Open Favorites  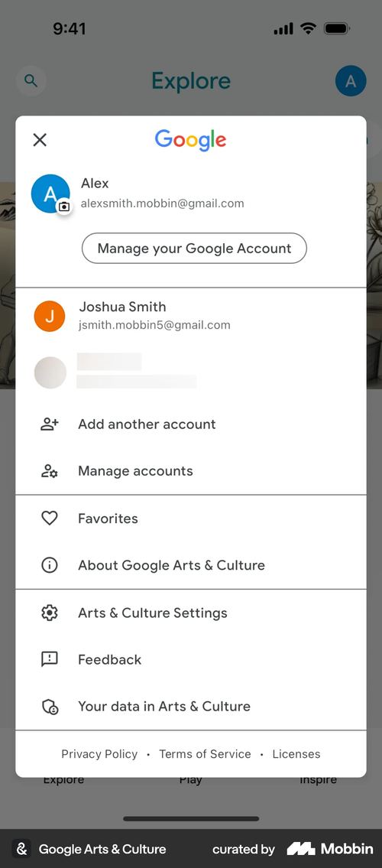pyautogui.click(x=191, y=519)
